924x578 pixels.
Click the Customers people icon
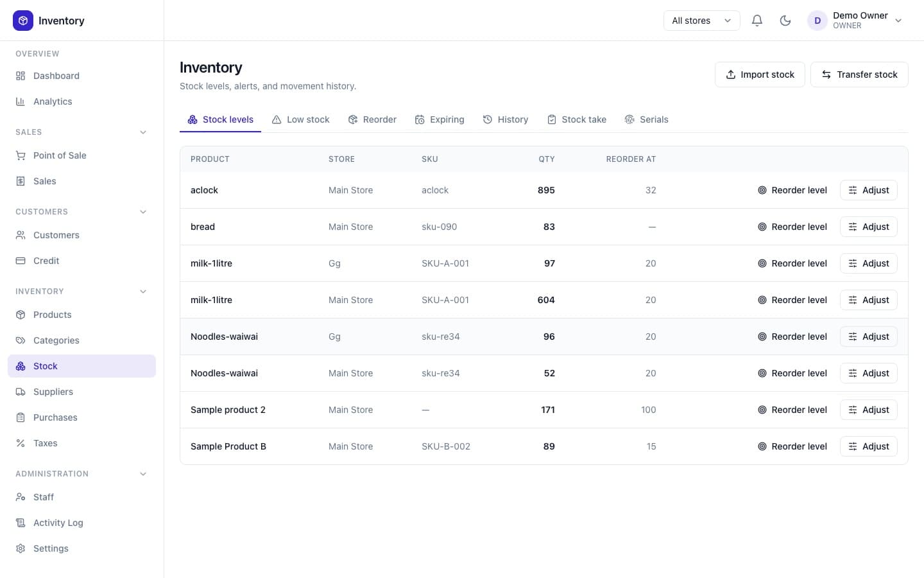coord(21,235)
